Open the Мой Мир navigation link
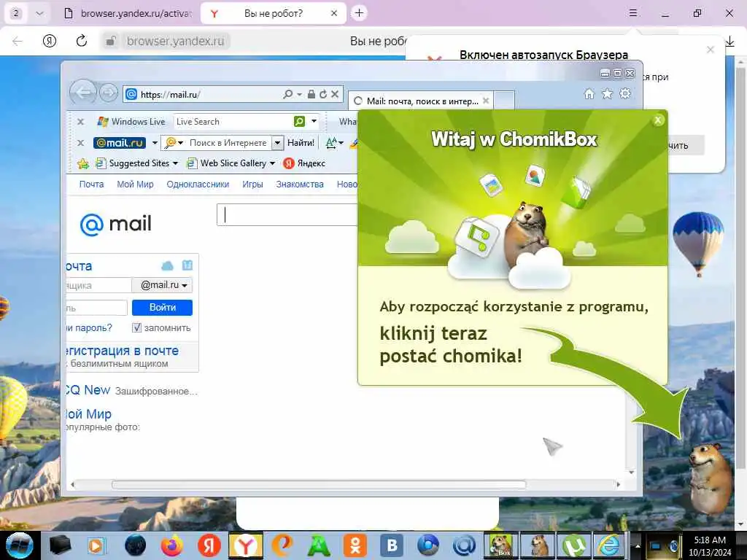 click(135, 184)
